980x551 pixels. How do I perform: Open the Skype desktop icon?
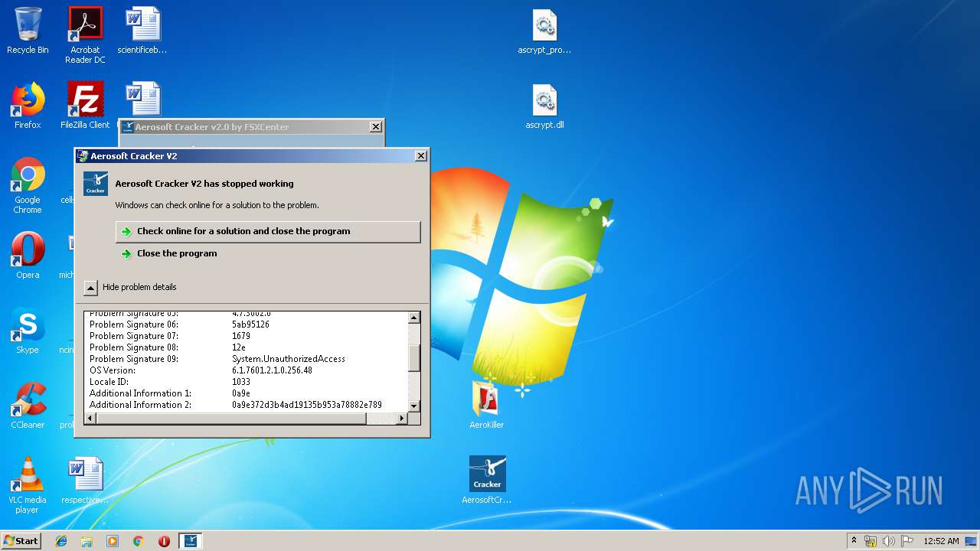coord(28,331)
